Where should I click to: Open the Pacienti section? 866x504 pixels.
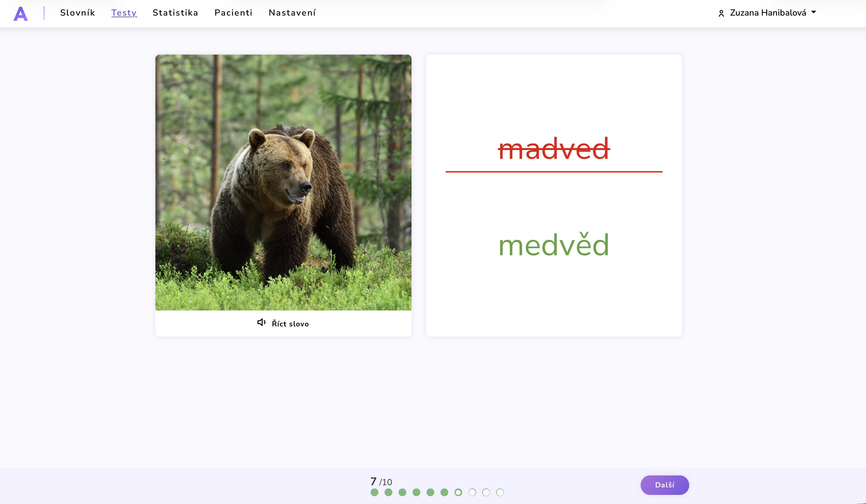point(233,13)
